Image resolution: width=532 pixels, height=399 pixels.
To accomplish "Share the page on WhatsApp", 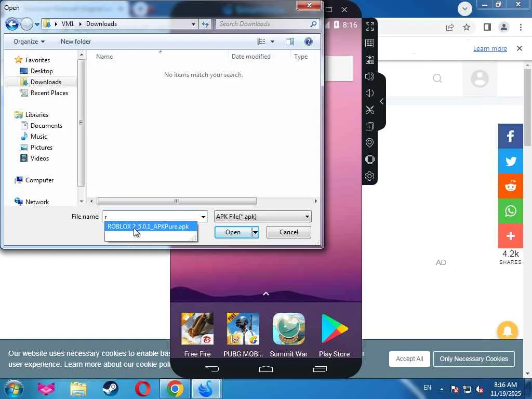I will pyautogui.click(x=511, y=211).
